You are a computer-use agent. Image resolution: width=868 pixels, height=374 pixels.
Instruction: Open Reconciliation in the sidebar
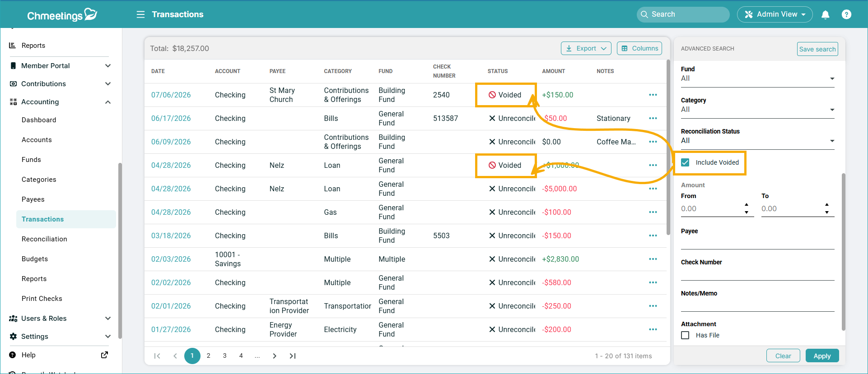[44, 239]
